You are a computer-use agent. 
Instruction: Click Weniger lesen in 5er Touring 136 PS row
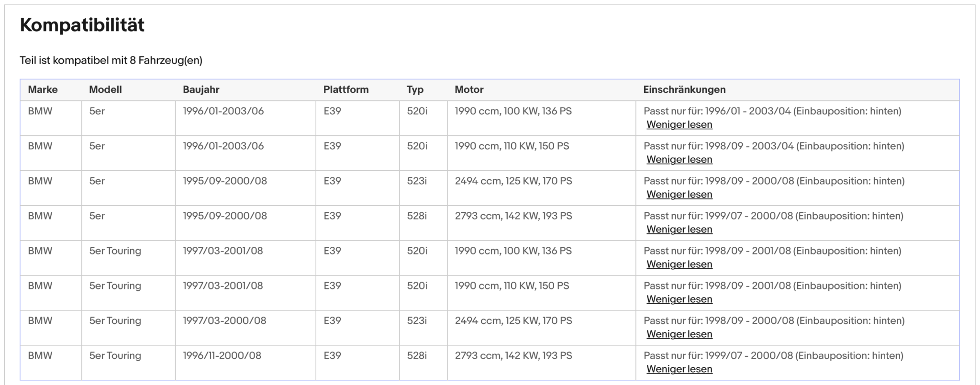coord(679,264)
